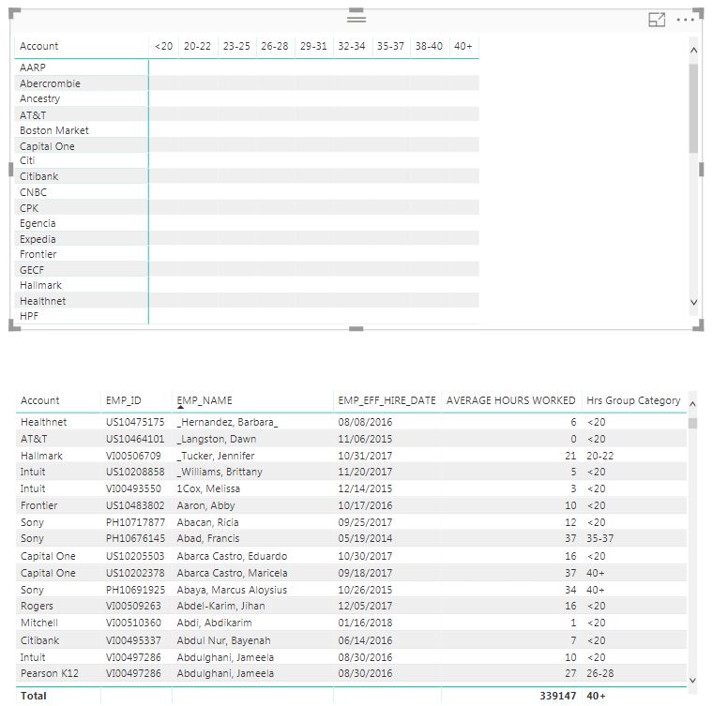The width and height of the screenshot is (728, 706).
Task: Sort lower table by Account header
Action: point(40,400)
